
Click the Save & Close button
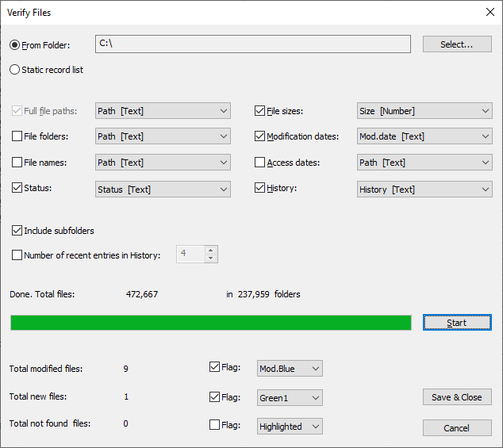tap(456, 397)
